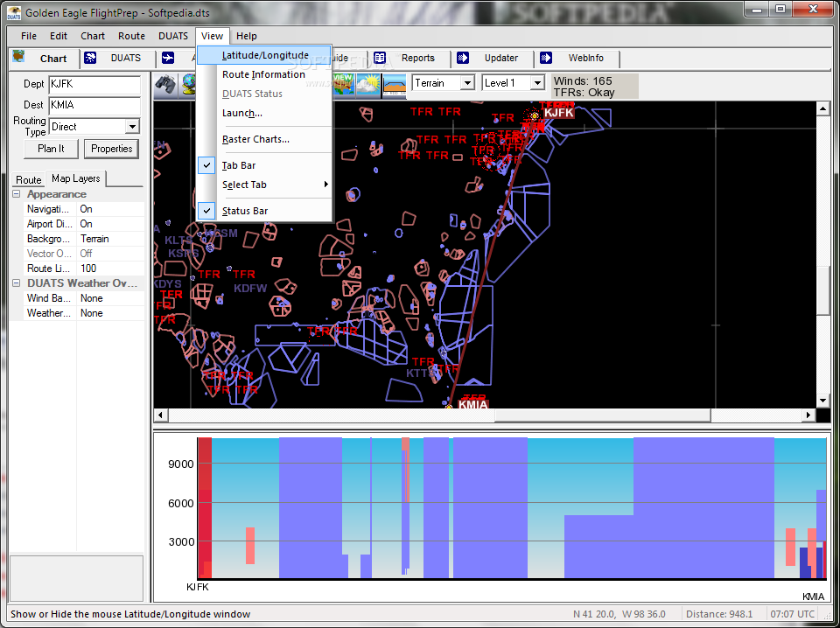Image resolution: width=840 pixels, height=628 pixels.
Task: Switch to the Route tab
Action: click(29, 179)
